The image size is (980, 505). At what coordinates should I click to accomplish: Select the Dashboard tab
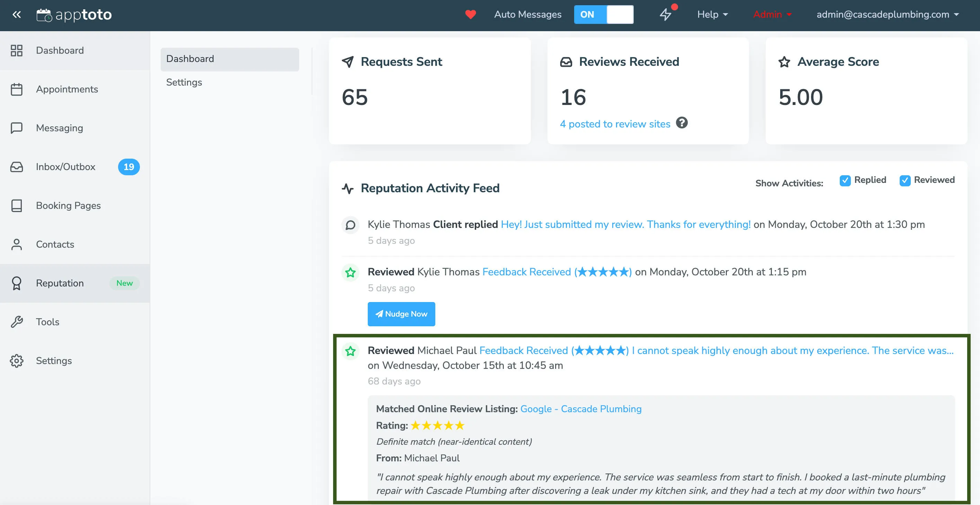[190, 59]
